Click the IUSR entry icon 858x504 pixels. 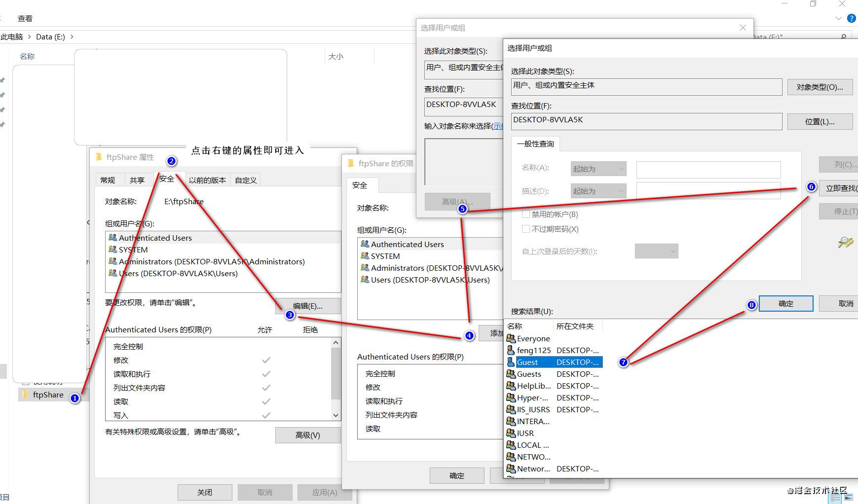point(511,433)
